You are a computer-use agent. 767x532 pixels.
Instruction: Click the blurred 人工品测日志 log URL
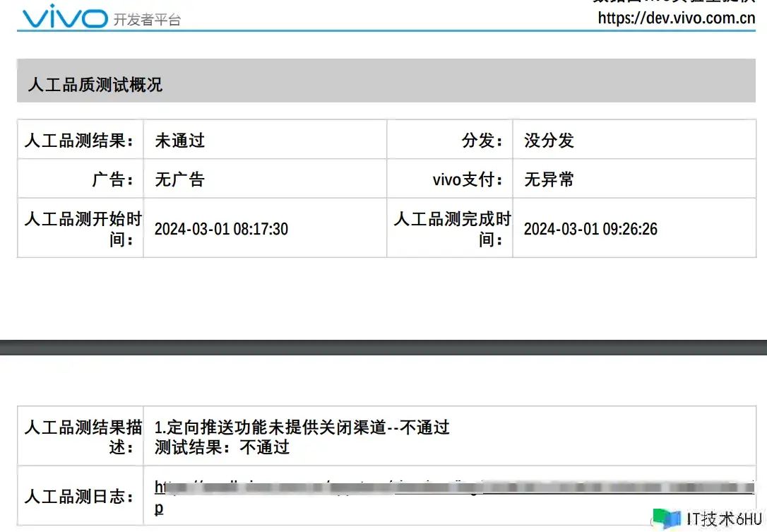click(452, 487)
